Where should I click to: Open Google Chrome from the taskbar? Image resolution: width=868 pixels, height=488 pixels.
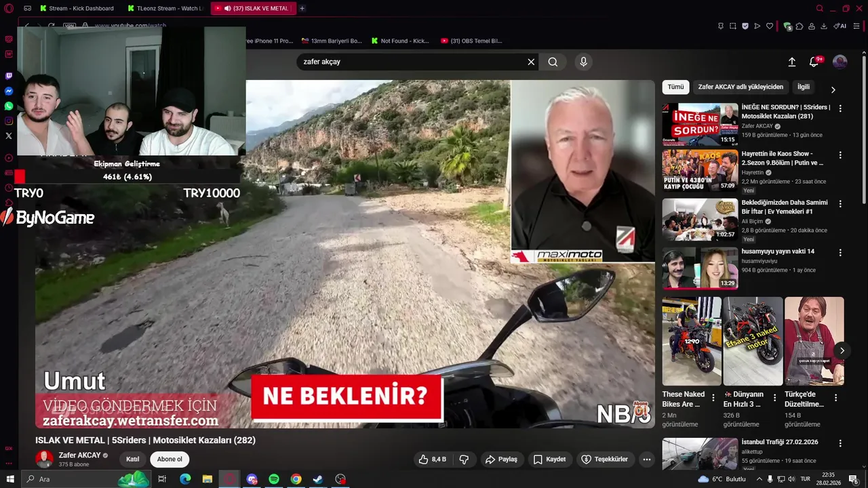(296, 479)
